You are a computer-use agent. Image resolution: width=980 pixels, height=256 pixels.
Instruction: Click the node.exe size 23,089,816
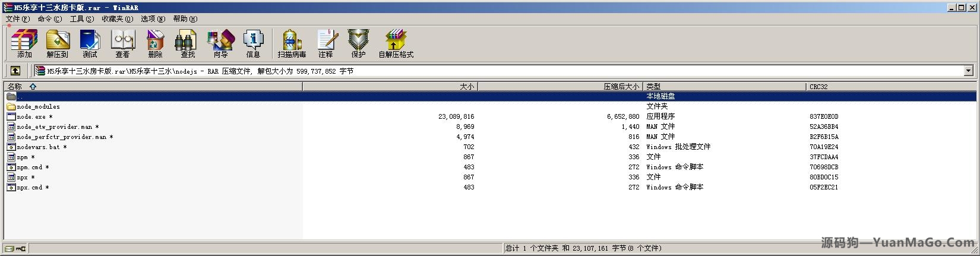coord(456,116)
